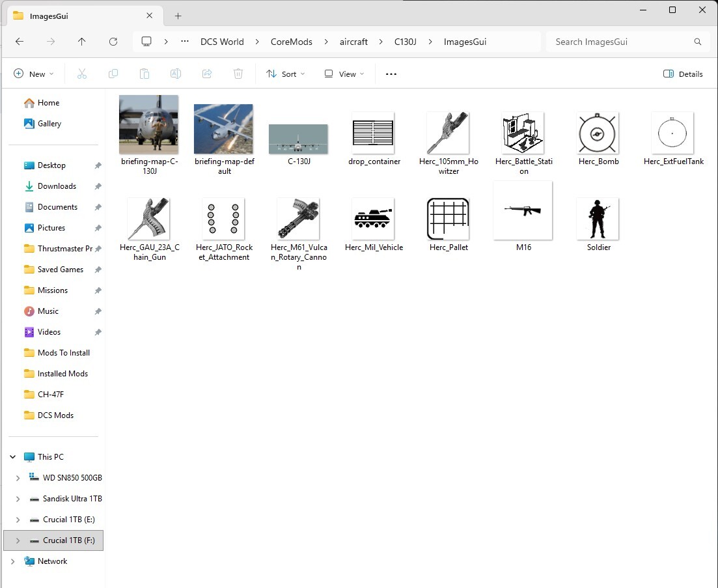Click the Rename toolbar icon
The height and width of the screenshot is (588, 718).
(x=176, y=74)
